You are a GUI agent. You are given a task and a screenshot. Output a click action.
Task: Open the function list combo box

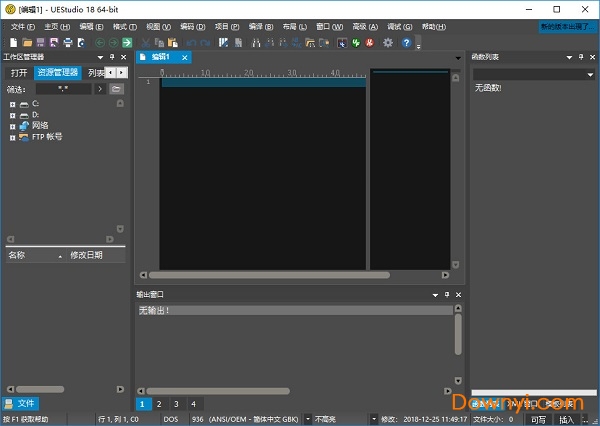534,74
